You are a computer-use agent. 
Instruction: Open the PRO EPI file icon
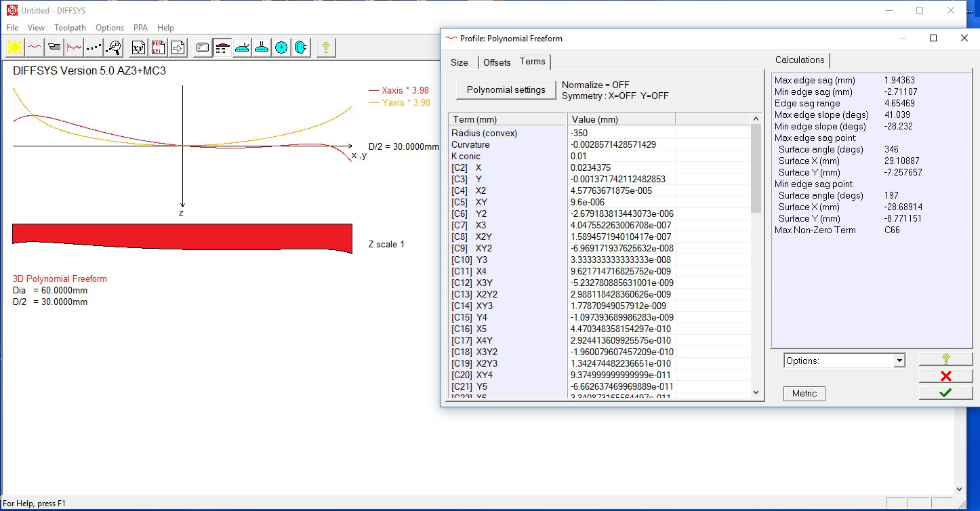coord(158,47)
